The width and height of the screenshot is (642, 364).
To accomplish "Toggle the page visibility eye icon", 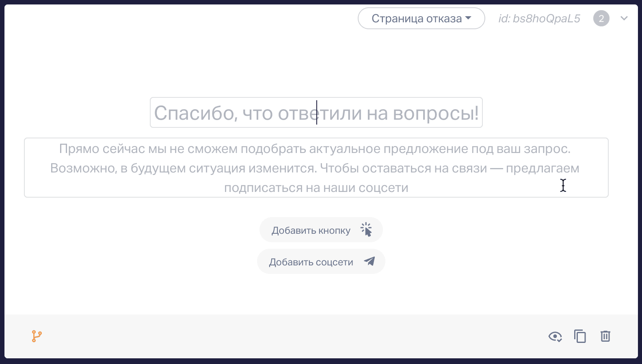I will (x=555, y=336).
